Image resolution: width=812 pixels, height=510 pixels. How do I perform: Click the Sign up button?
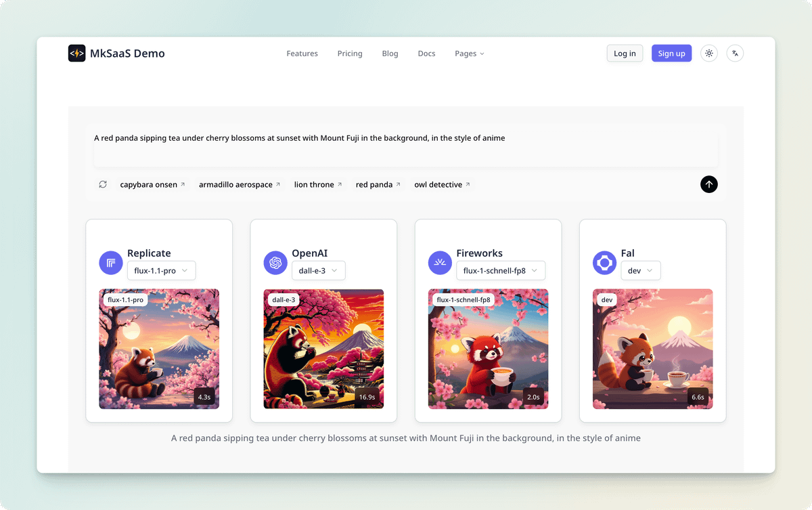(x=671, y=54)
